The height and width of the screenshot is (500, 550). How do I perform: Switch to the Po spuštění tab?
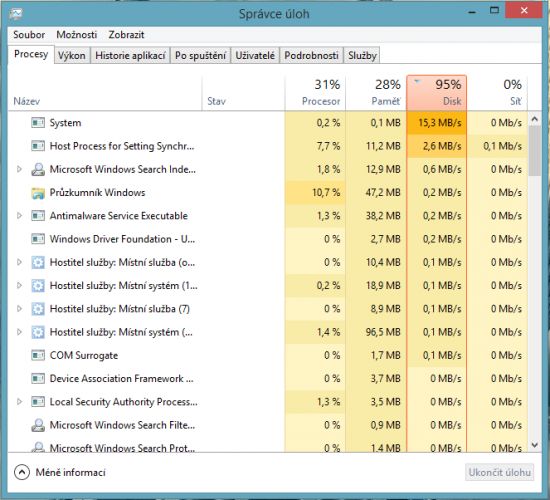click(200, 55)
